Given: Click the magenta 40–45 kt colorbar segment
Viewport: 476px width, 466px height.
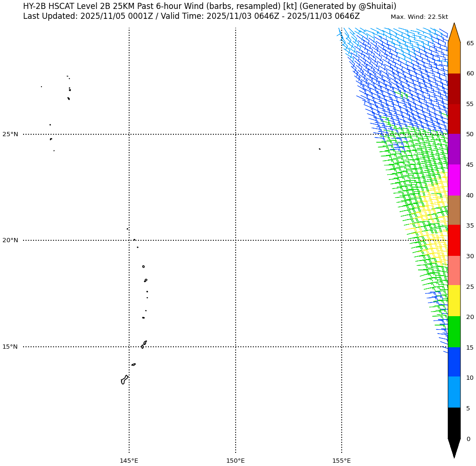Looking at the screenshot, I should click(454, 180).
